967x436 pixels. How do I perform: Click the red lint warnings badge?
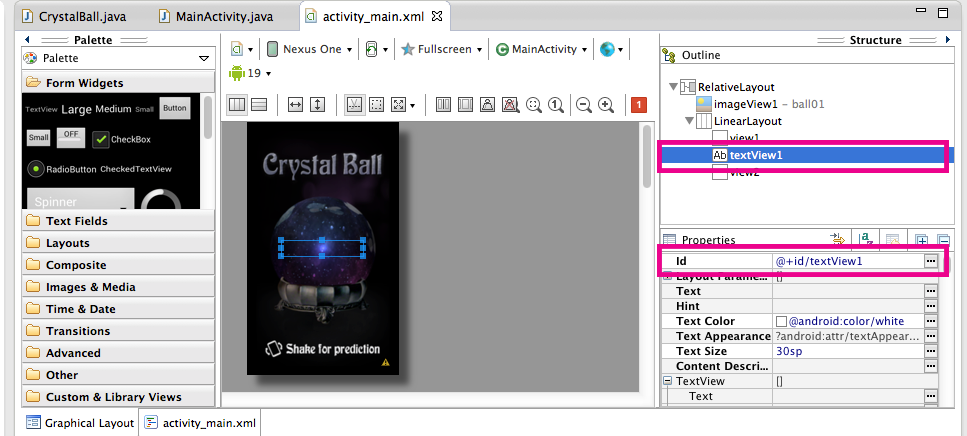(x=639, y=105)
